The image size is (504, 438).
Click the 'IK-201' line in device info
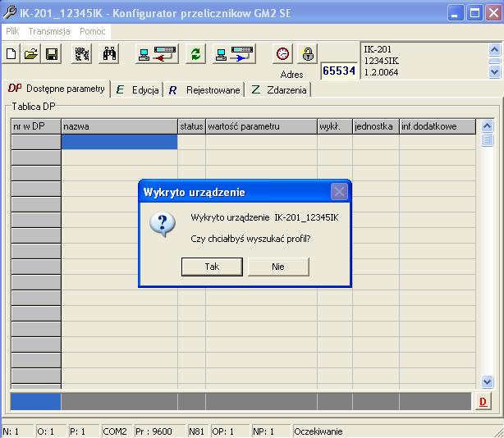point(378,49)
